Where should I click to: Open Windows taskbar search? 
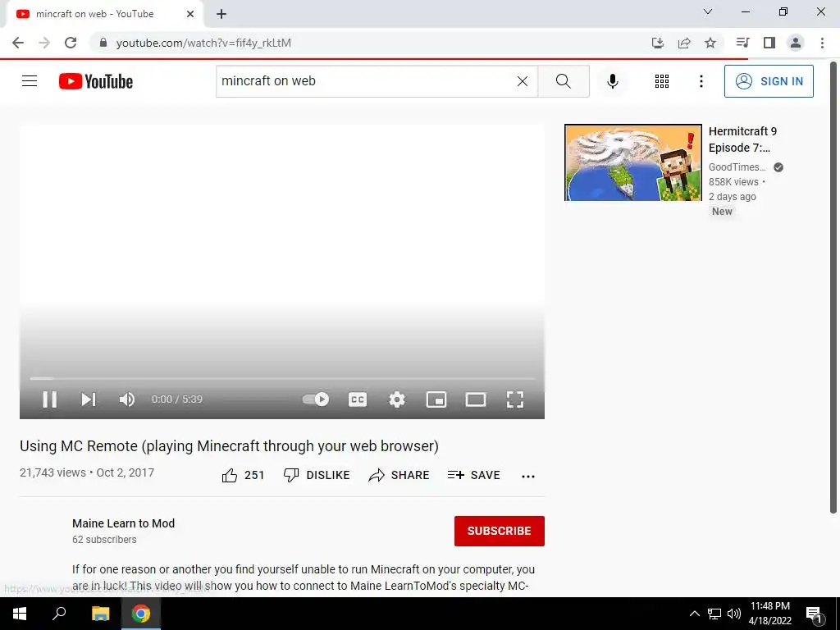[59, 614]
